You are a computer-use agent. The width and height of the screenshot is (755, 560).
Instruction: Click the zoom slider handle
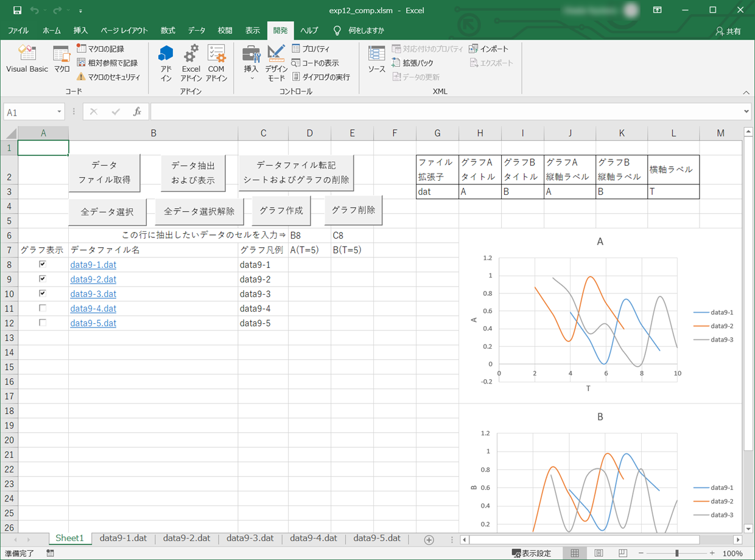coord(676,553)
